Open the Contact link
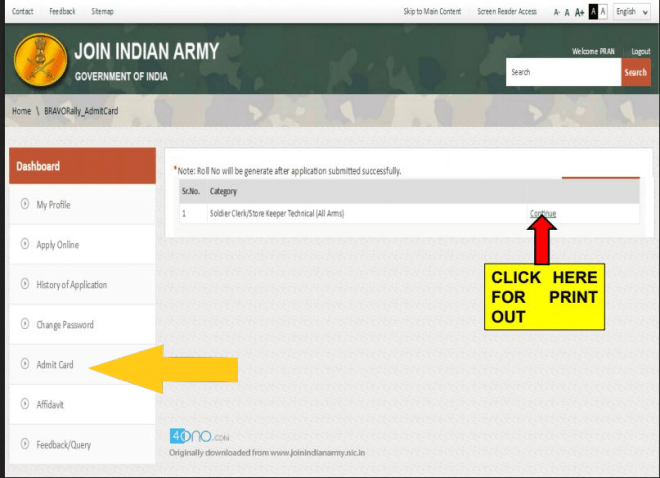Screen dimensions: 660x478 [23, 11]
